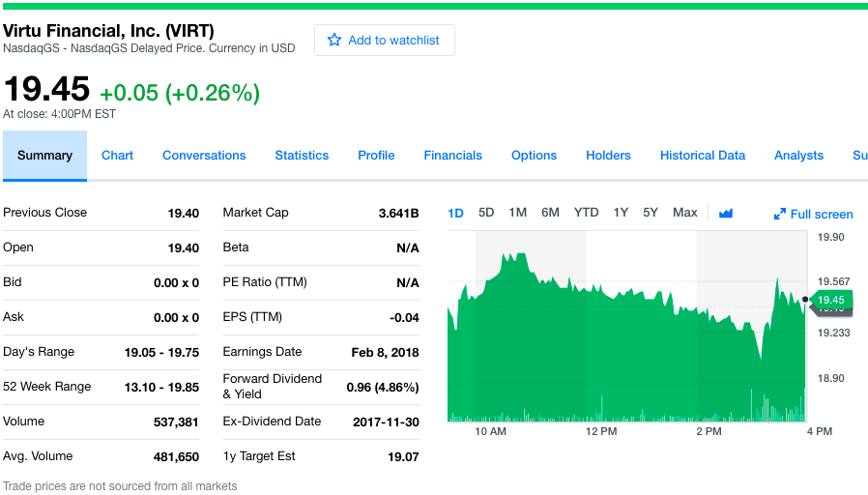The image size is (868, 495).
Task: Switch to the Analysts tab
Action: pos(798,156)
